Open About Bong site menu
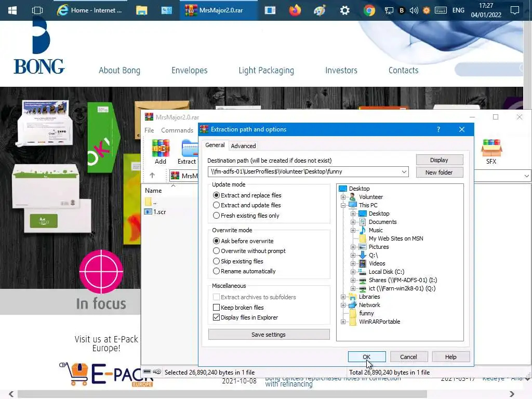The image size is (532, 399). coord(119,70)
